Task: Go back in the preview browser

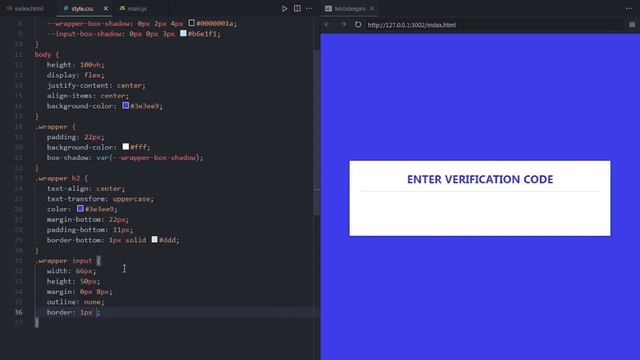Action: coord(328,24)
